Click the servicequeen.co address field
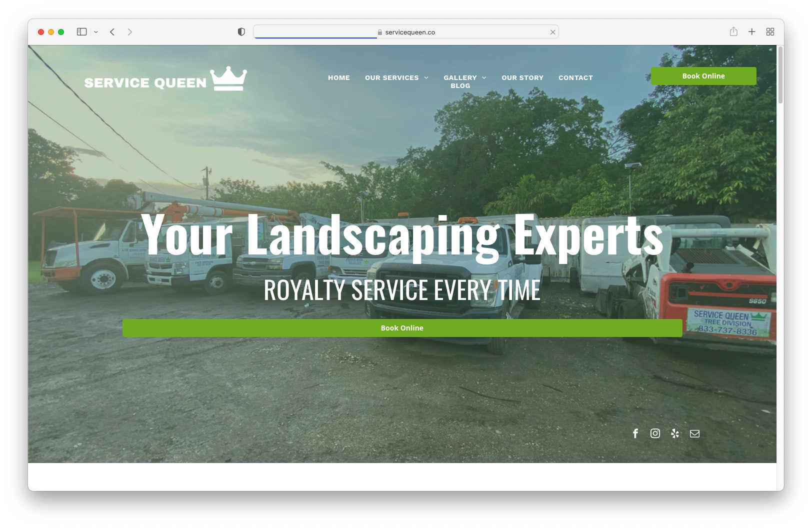 tap(406, 32)
